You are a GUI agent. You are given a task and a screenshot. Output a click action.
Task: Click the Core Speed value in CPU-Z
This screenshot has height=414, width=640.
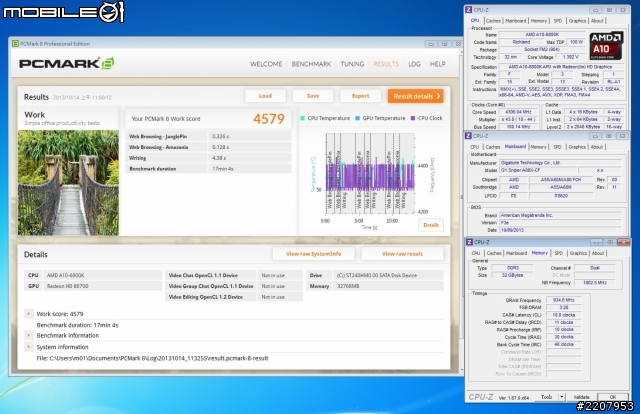pyautogui.click(x=518, y=112)
